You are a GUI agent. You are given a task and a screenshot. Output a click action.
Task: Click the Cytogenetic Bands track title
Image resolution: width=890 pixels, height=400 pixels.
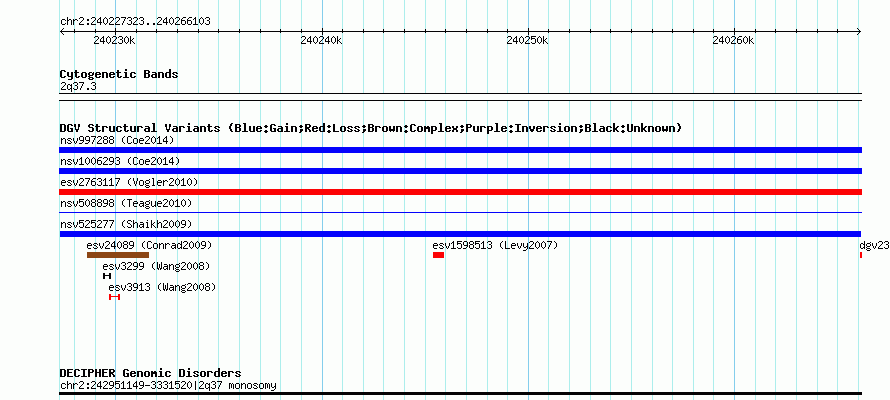119,74
